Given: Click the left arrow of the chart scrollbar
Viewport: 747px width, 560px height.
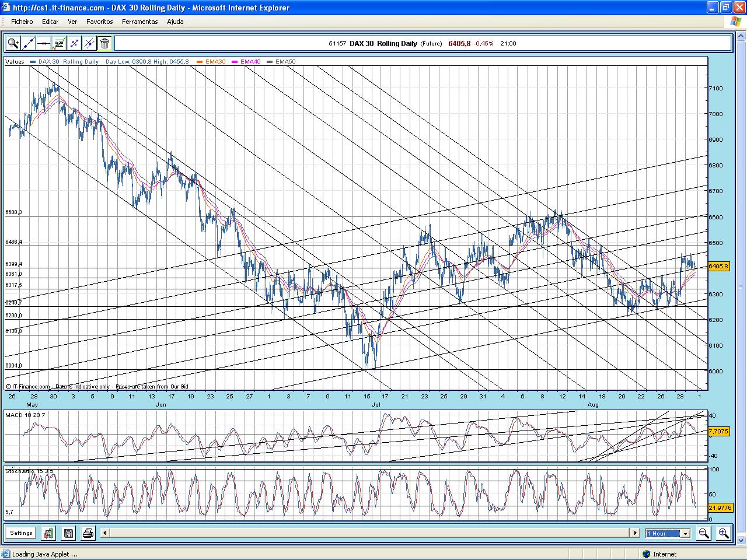Looking at the screenshot, I should pos(104,533).
